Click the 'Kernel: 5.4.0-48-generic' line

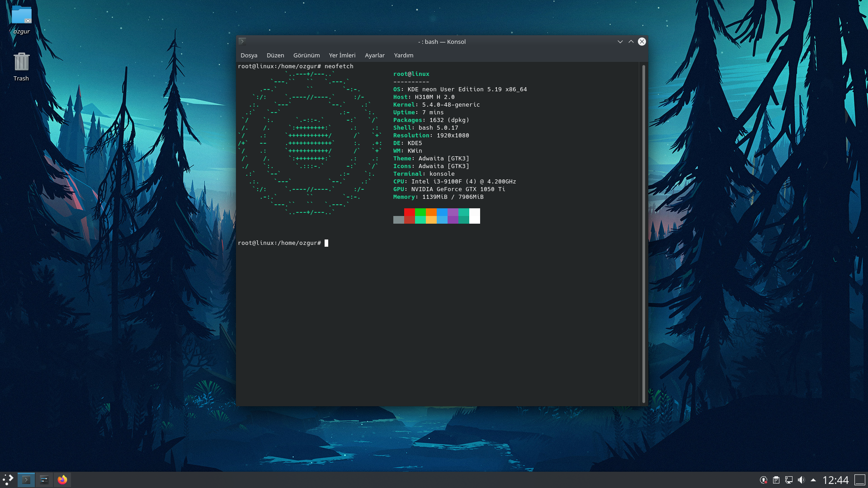[437, 105]
